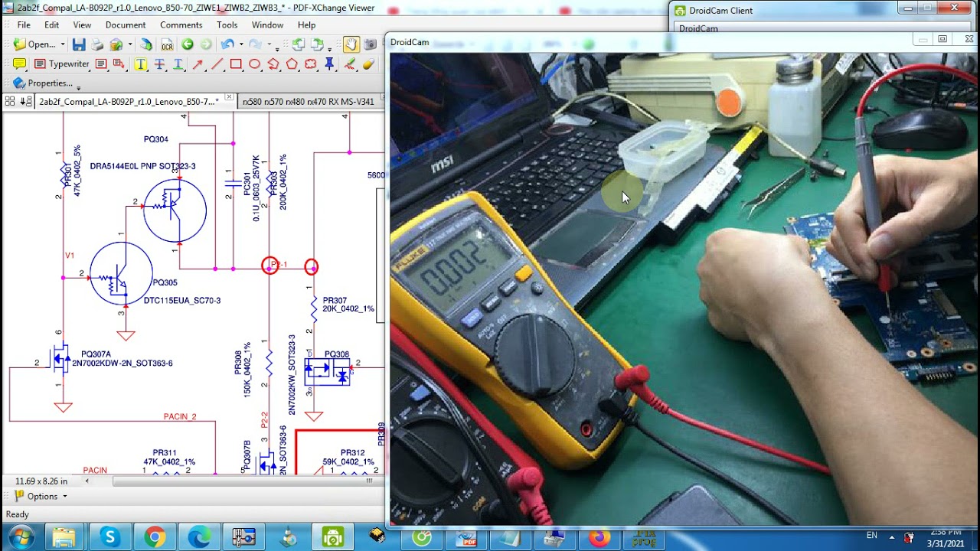This screenshot has height=551, width=980.
Task: Open the Comments menu
Action: coord(181,24)
